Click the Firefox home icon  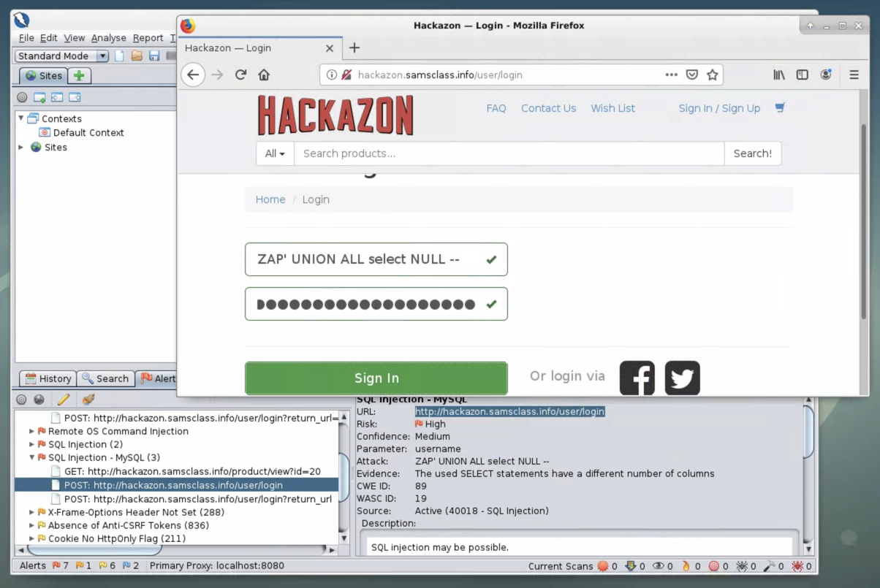coord(264,75)
